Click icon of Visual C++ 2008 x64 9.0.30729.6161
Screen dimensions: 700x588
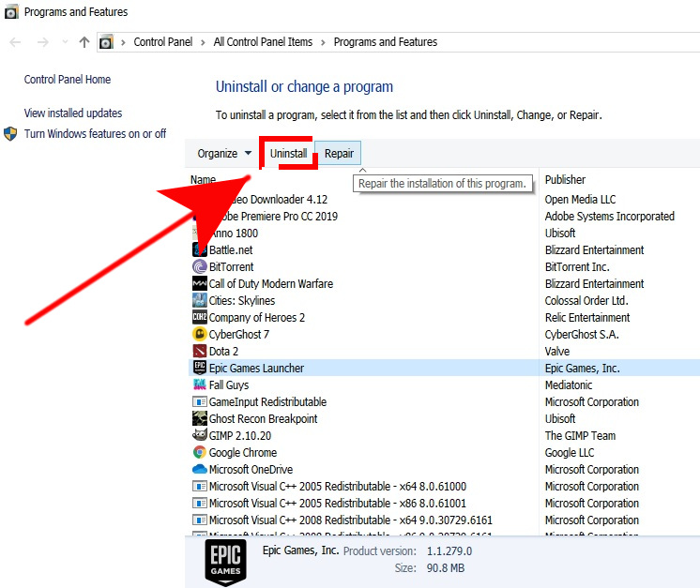200,520
